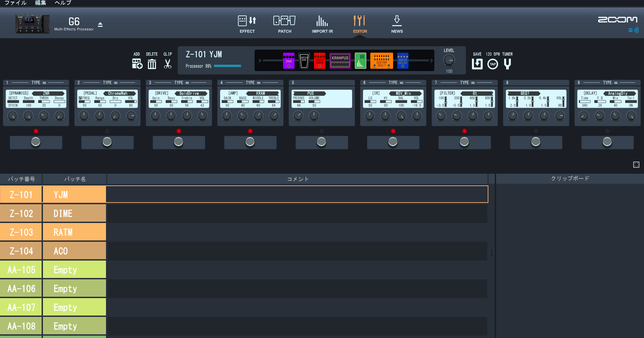The width and height of the screenshot is (644, 338).
Task: Open slot 2 TYPE selector
Action: 110,82
